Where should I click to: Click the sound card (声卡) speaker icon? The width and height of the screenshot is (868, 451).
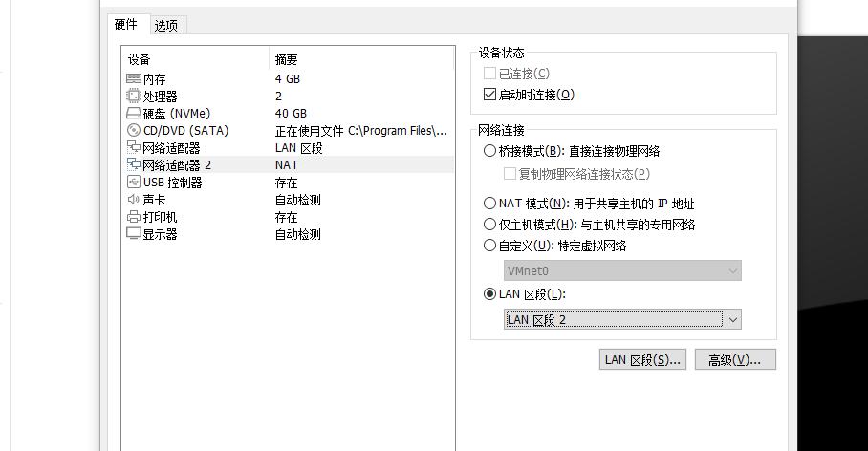click(x=134, y=199)
